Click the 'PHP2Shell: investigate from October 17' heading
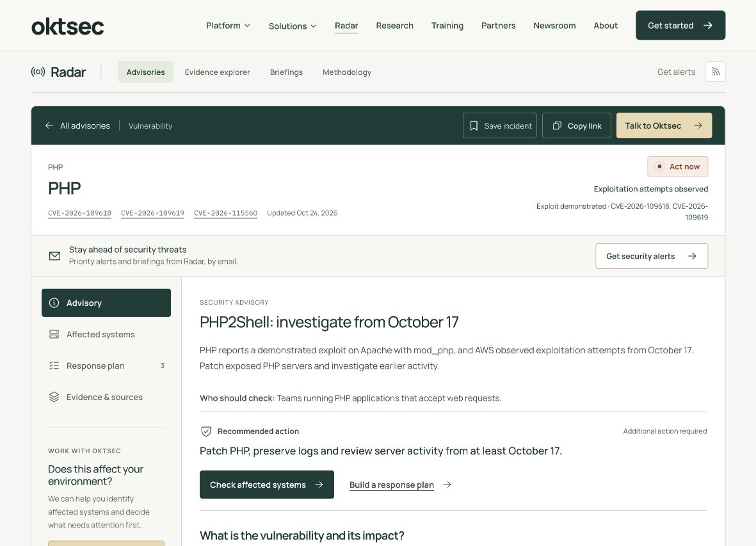Image resolution: width=756 pixels, height=546 pixels. coord(329,321)
